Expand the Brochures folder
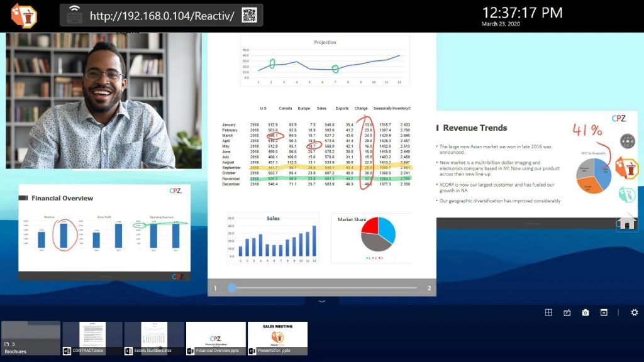Viewport: 644px width, 362px height. point(30,337)
